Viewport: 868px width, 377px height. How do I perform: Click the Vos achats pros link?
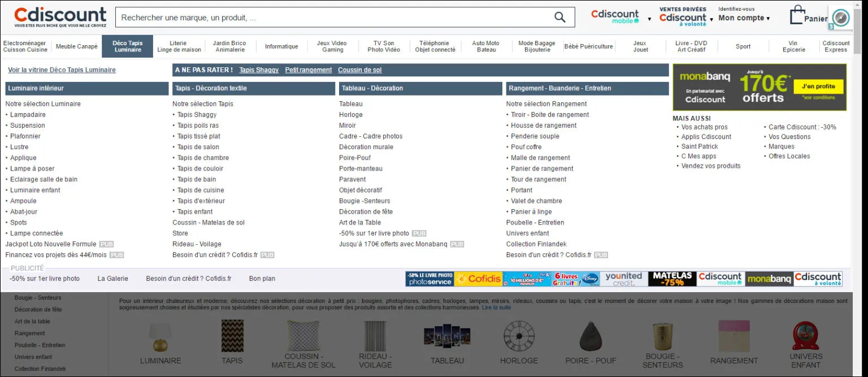point(705,127)
